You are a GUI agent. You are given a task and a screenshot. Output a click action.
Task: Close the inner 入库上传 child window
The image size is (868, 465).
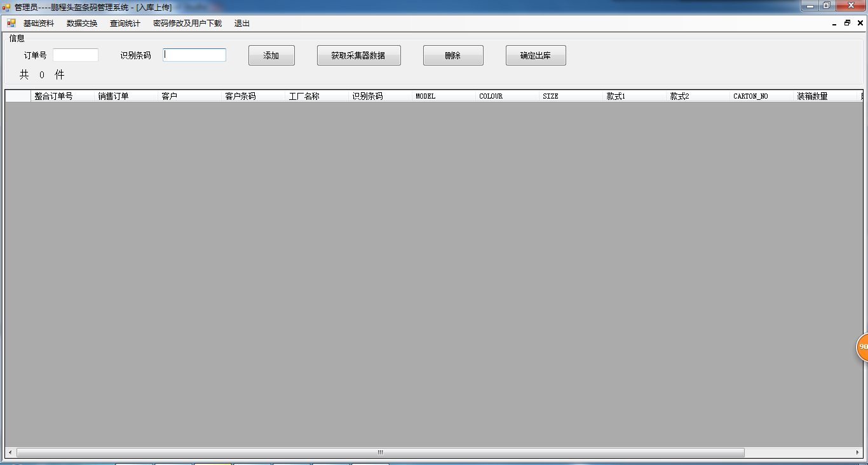[860, 23]
